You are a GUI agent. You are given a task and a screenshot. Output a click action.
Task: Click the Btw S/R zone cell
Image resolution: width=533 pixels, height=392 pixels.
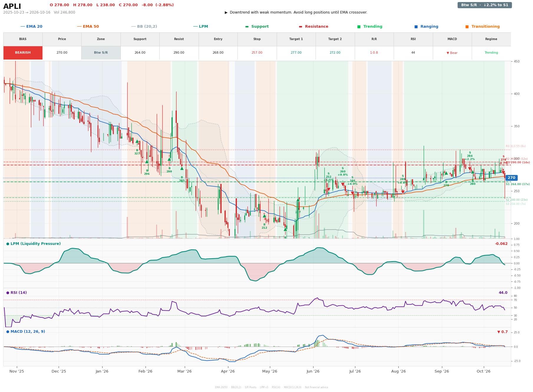(x=101, y=53)
